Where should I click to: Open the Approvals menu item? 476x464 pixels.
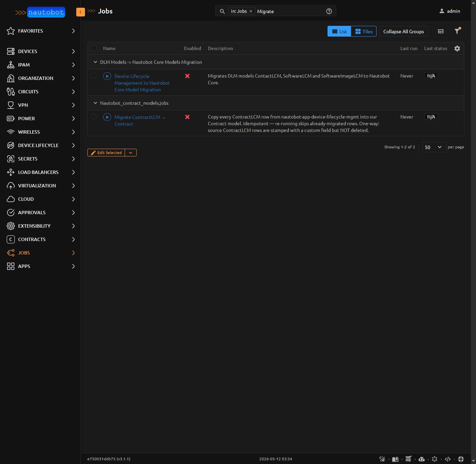(40, 213)
